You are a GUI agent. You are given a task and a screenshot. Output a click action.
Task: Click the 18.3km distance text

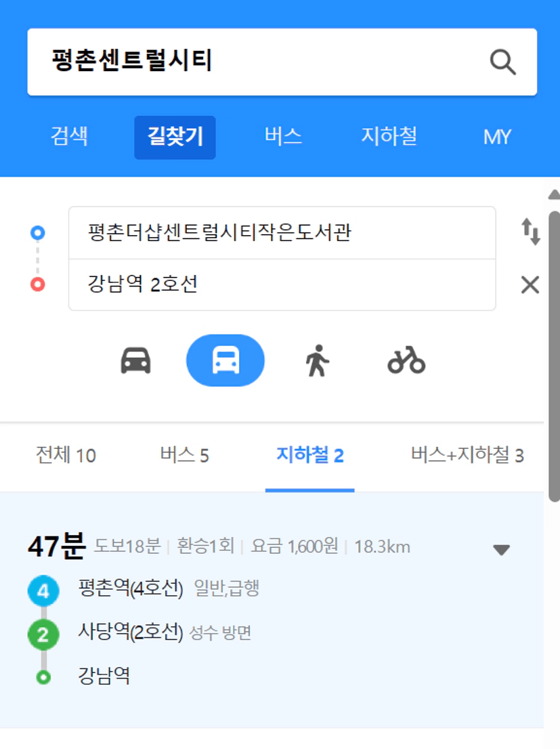coord(383,547)
